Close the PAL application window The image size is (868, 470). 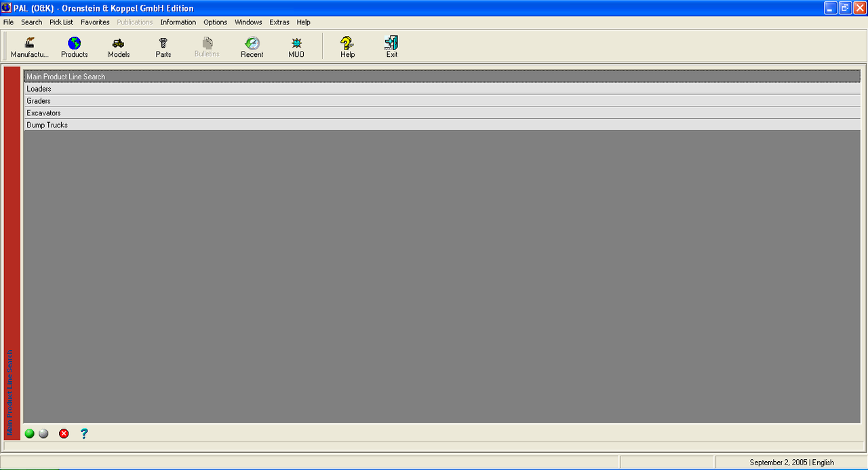tap(859, 8)
